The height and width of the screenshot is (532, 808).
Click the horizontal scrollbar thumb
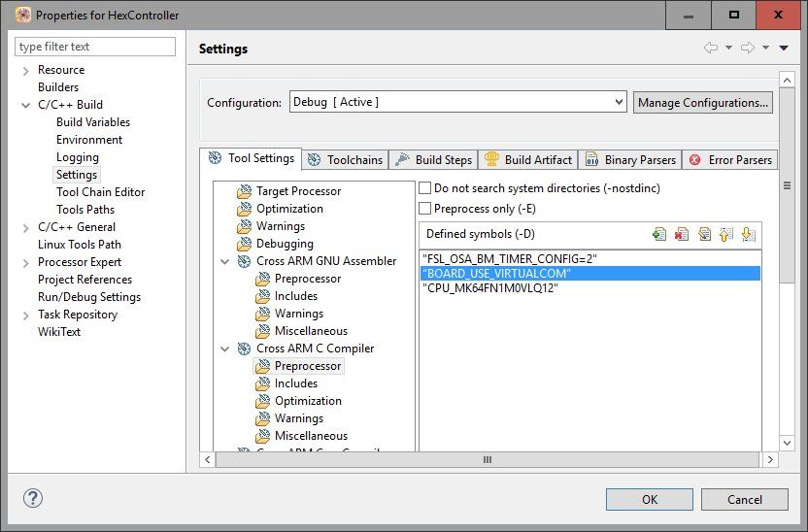pos(487,459)
